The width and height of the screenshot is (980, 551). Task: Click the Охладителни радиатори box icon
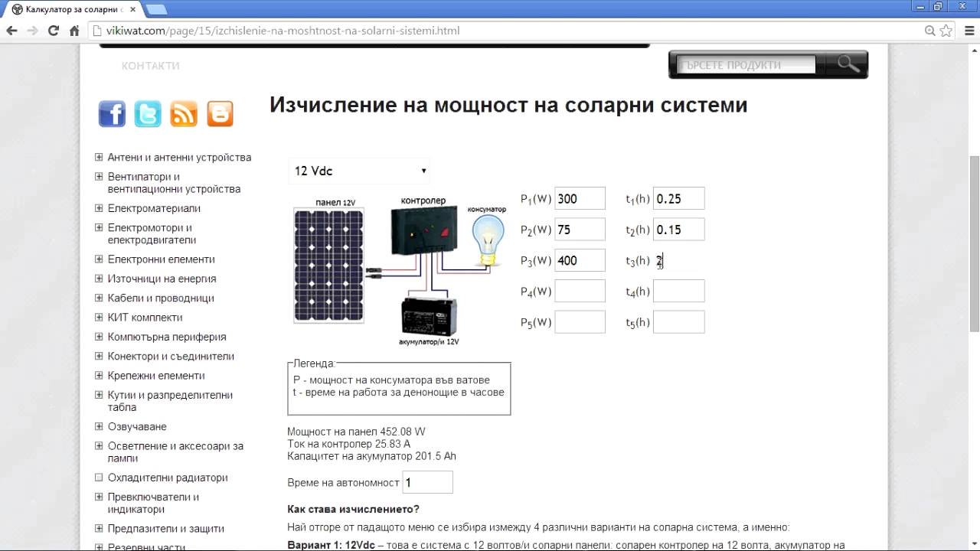point(99,478)
